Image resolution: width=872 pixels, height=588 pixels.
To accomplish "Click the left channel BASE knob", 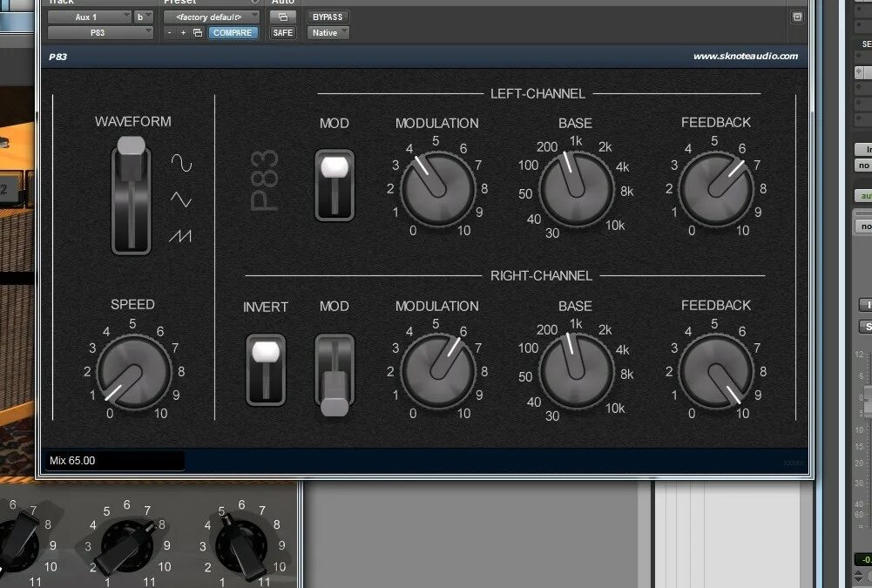I will point(576,189).
